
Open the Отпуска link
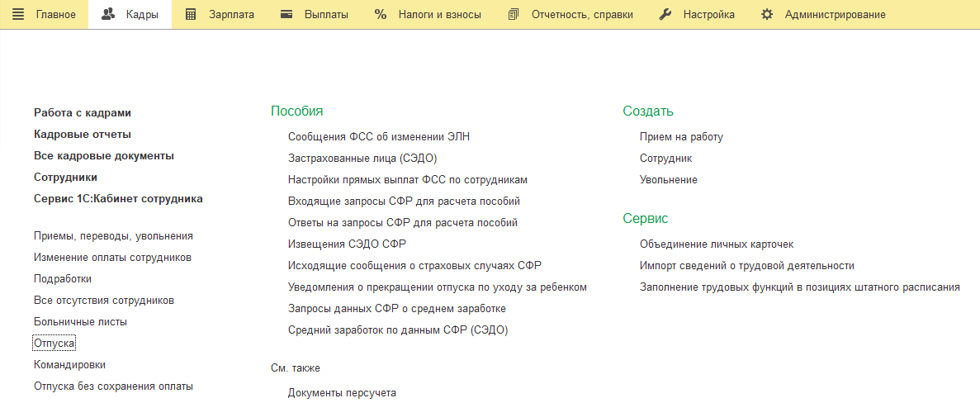(x=54, y=343)
